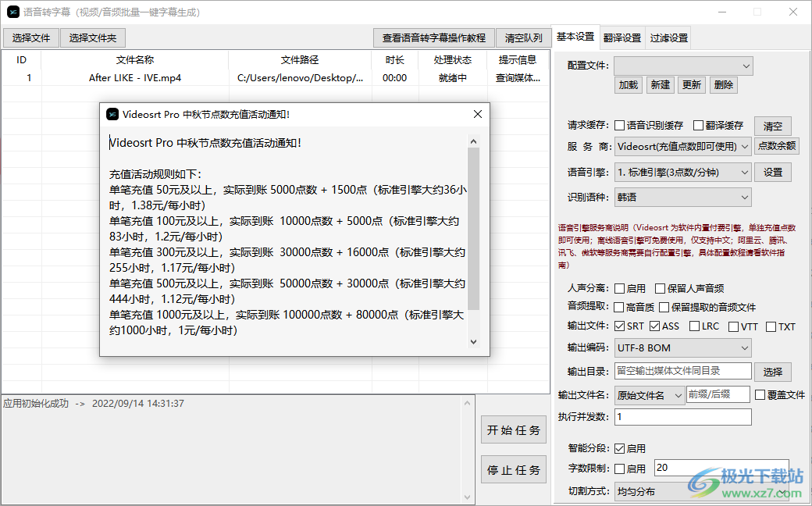
Task: Close the Videosrt Pro notification dialog
Action: click(x=478, y=114)
